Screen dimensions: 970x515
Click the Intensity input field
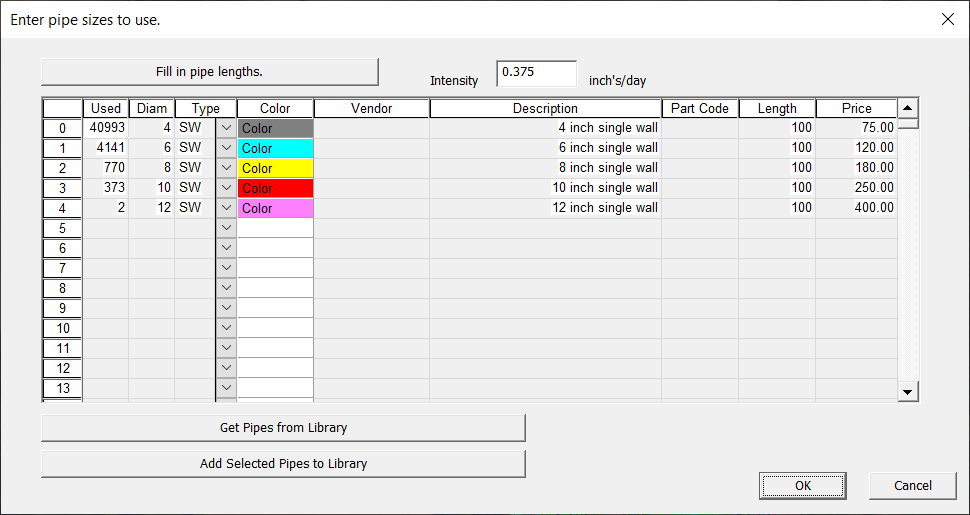(536, 74)
